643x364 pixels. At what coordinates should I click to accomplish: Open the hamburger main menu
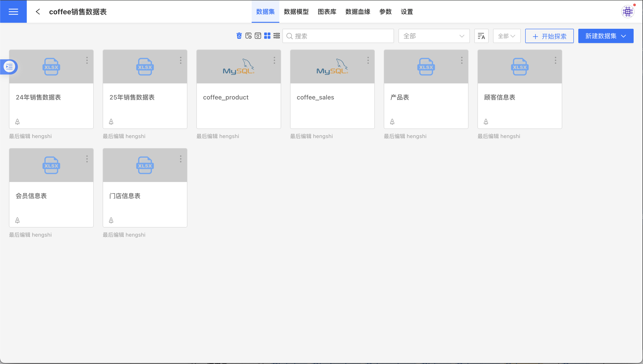[x=13, y=12]
